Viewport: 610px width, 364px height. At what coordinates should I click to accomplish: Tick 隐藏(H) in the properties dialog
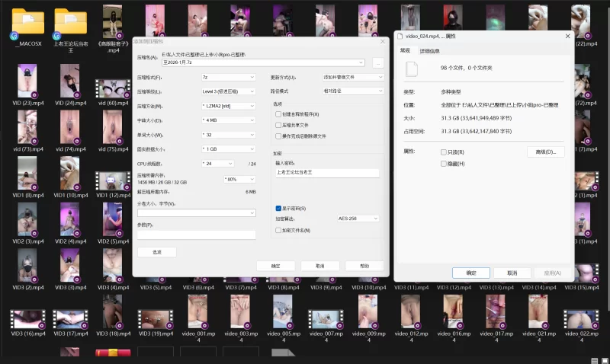coord(444,164)
